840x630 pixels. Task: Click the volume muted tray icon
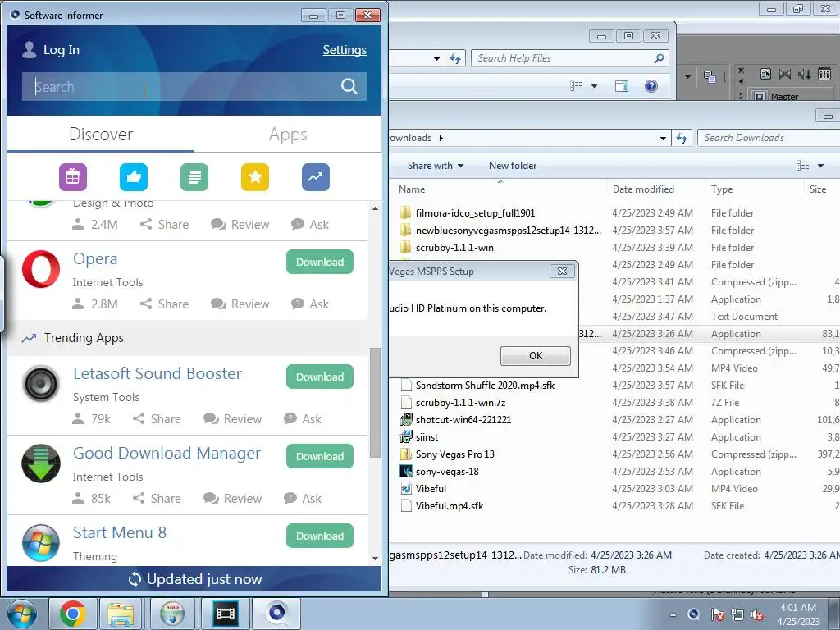(757, 614)
